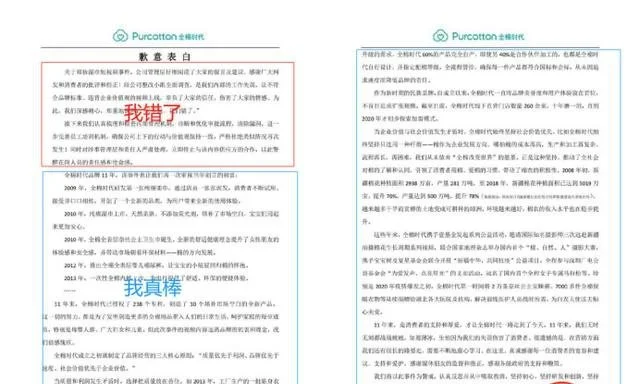Select the 歉意表白 document title

pyautogui.click(x=165, y=57)
